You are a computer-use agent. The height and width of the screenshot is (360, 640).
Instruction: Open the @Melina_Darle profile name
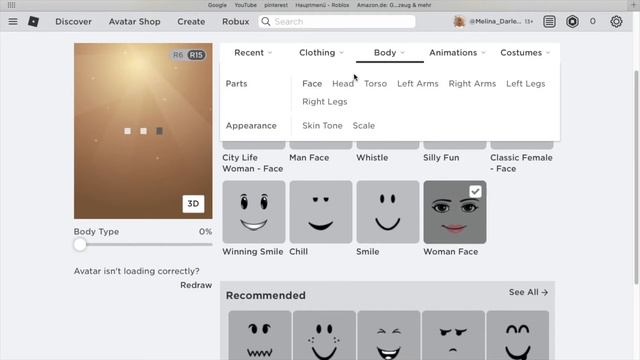pos(495,21)
